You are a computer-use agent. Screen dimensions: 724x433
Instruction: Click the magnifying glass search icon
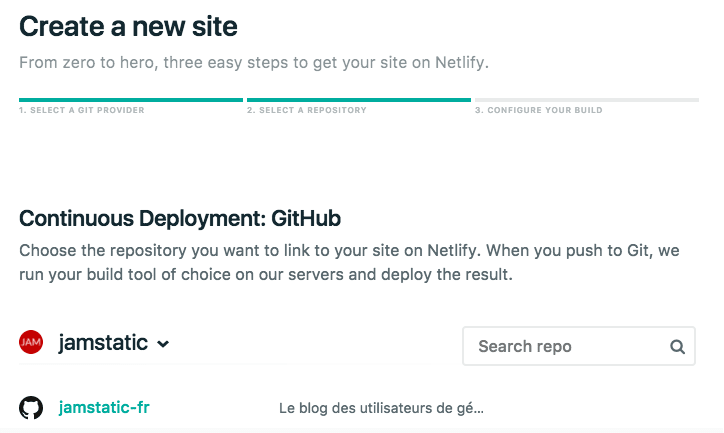tap(677, 347)
